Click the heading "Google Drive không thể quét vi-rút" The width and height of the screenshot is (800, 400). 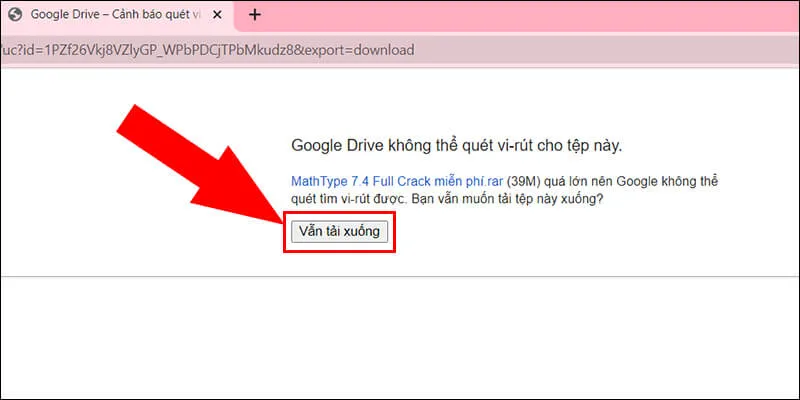coord(457,146)
